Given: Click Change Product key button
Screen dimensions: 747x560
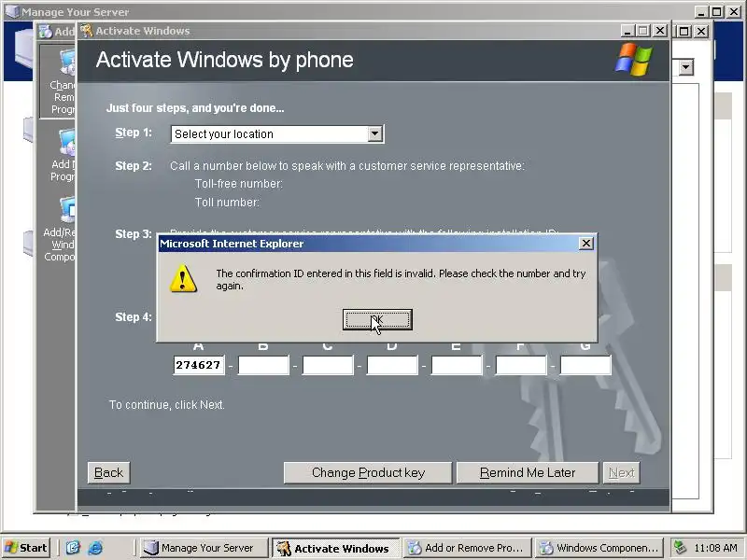Looking at the screenshot, I should pos(368,472).
